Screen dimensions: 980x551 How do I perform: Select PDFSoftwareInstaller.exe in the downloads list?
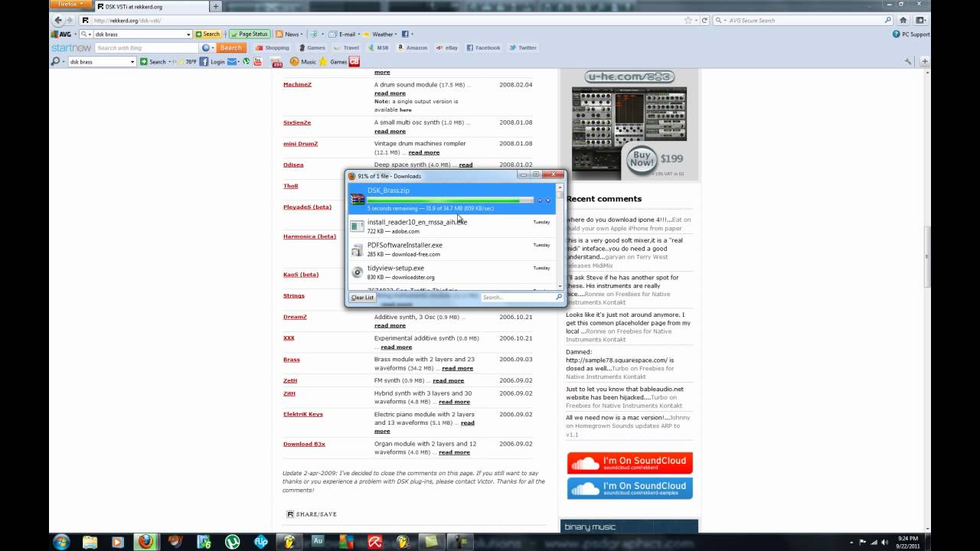452,249
